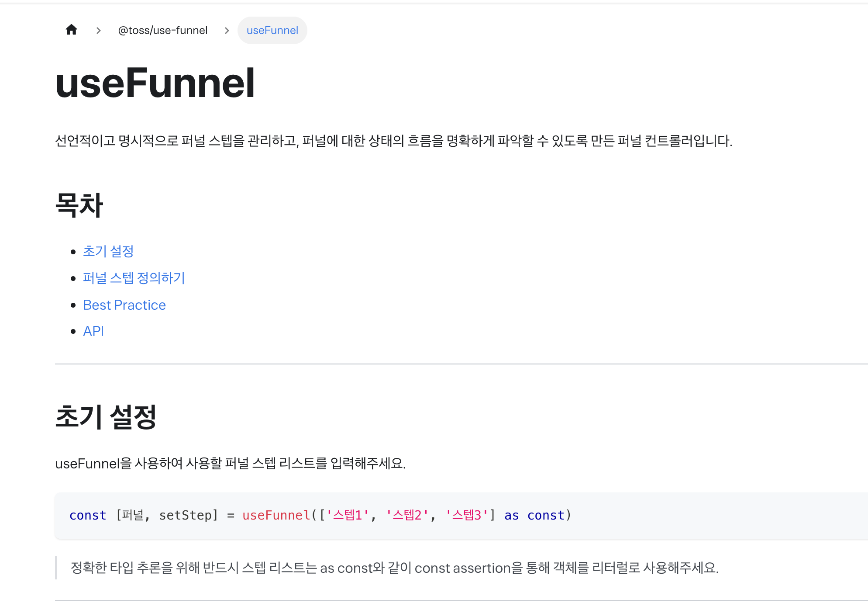Viewport: 868px width, 610px height.
Task: Click the '스텝2' string in code
Action: [407, 516]
